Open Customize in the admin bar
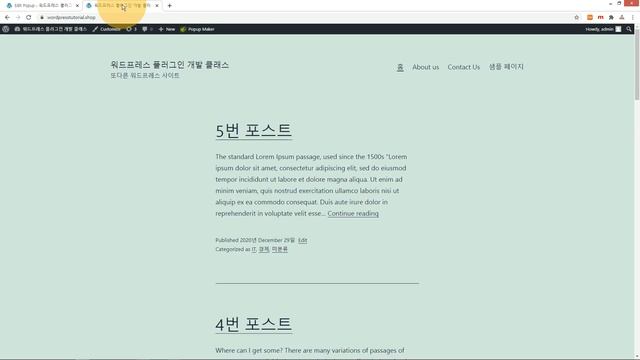640x360 pixels. 107,29
